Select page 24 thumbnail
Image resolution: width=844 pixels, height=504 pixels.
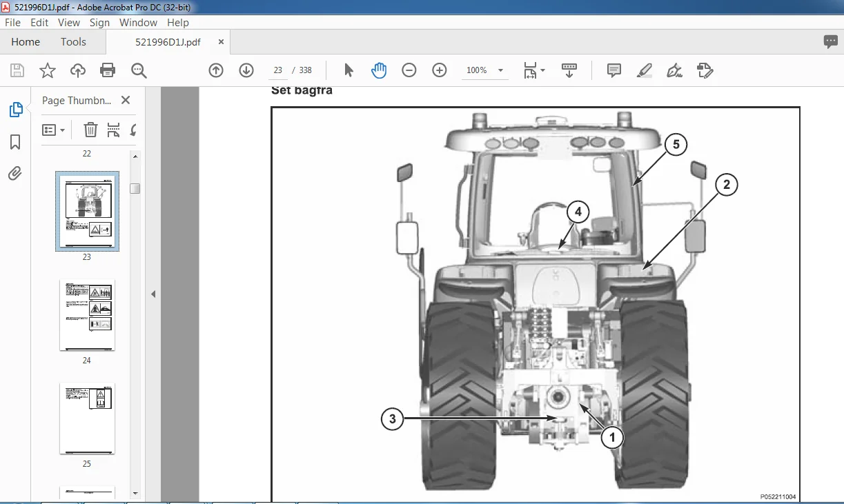[x=87, y=314]
